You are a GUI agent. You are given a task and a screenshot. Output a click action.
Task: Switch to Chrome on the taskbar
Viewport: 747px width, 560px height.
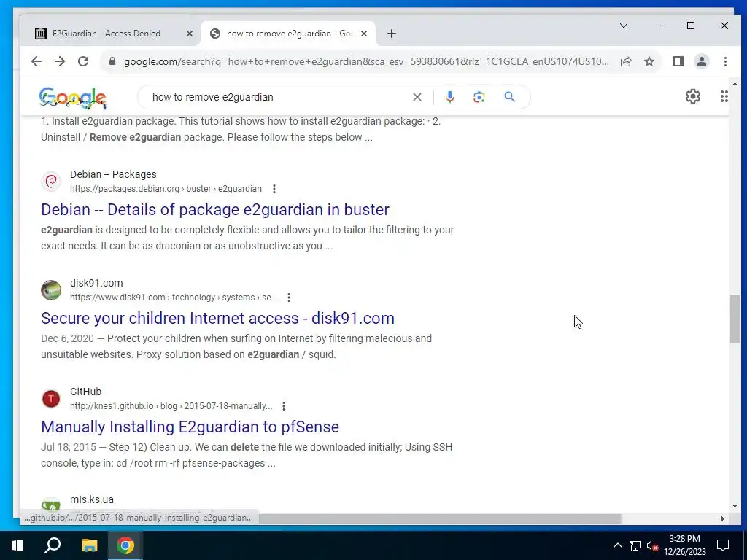click(125, 545)
